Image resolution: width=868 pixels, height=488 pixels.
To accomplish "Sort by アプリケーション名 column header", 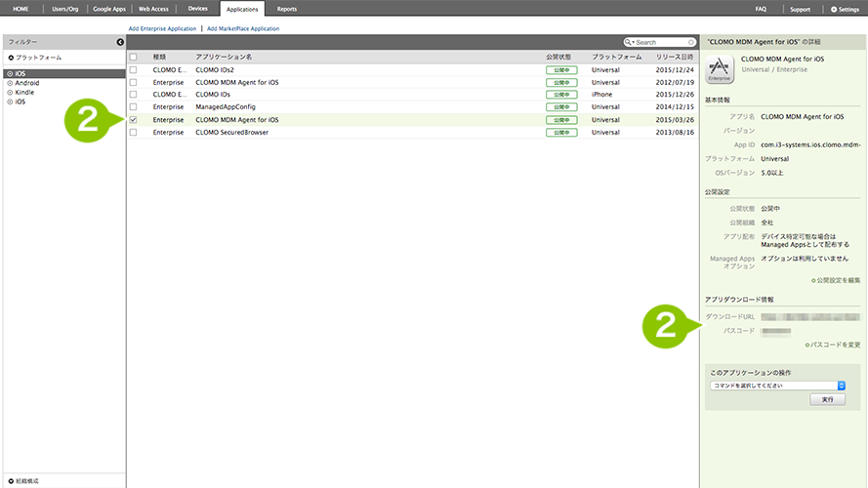I will (224, 57).
